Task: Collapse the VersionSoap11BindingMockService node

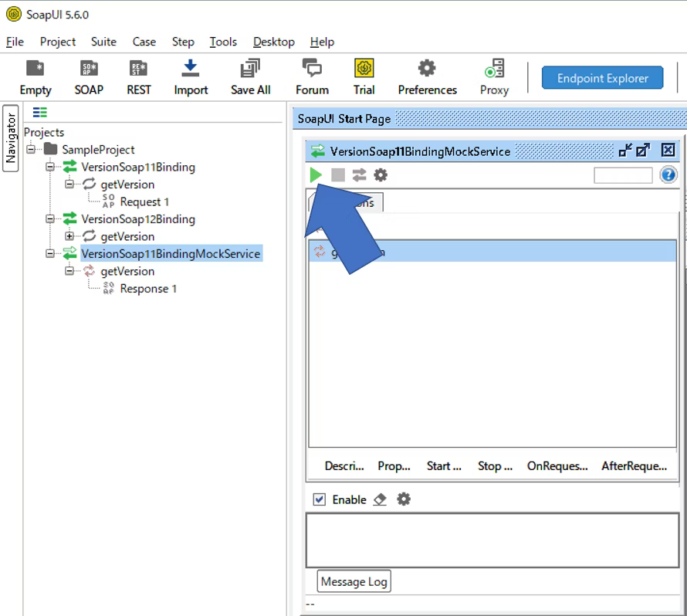Action: coord(50,253)
